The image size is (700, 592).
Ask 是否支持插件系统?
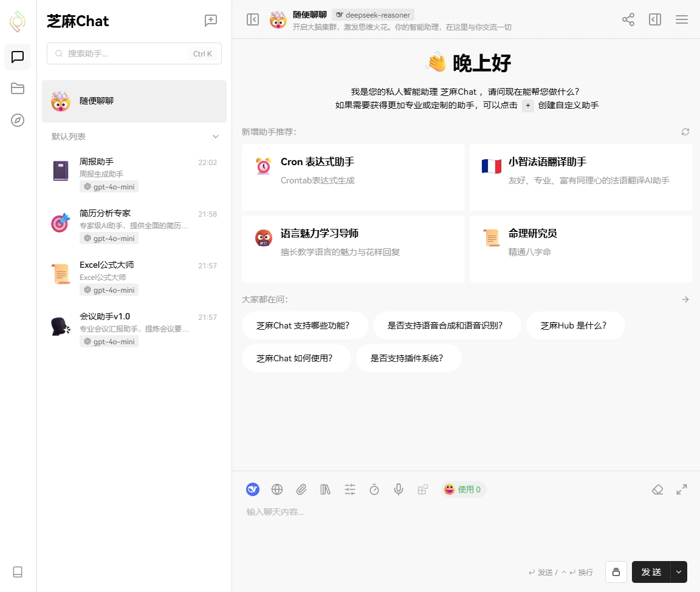click(408, 358)
